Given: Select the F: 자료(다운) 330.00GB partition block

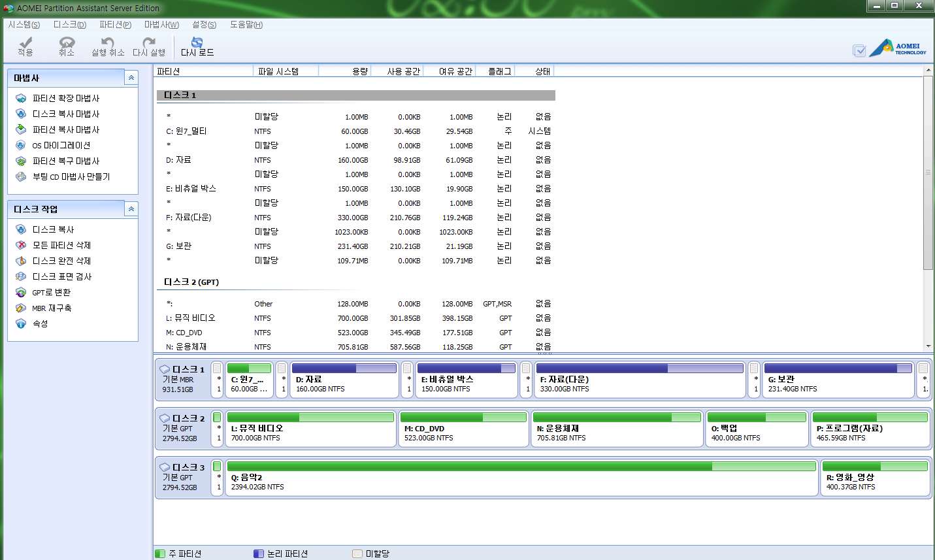Looking at the screenshot, I should (x=640, y=380).
